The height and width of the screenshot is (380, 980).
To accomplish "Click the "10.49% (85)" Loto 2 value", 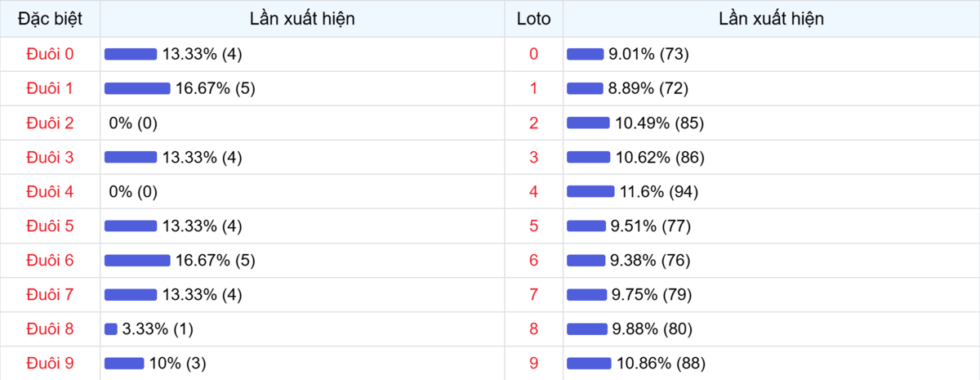I will coord(660,123).
